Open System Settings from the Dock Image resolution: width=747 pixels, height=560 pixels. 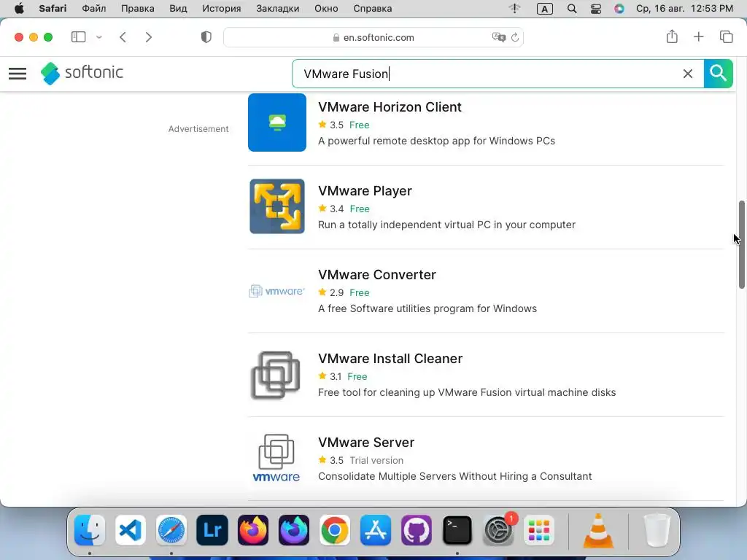click(498, 530)
